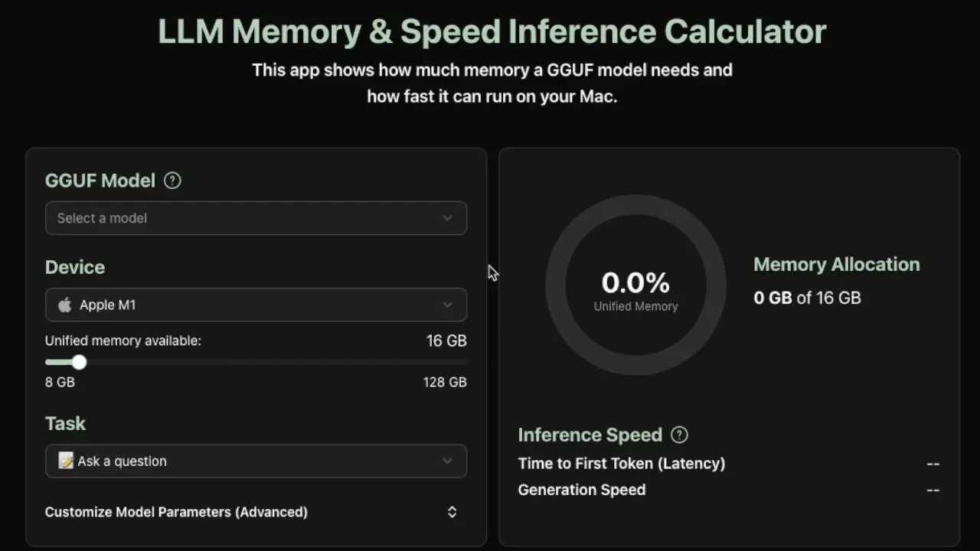Screen dimensions: 980x551
Task: Open the GGUF Model help tooltip
Action: pyautogui.click(x=172, y=181)
